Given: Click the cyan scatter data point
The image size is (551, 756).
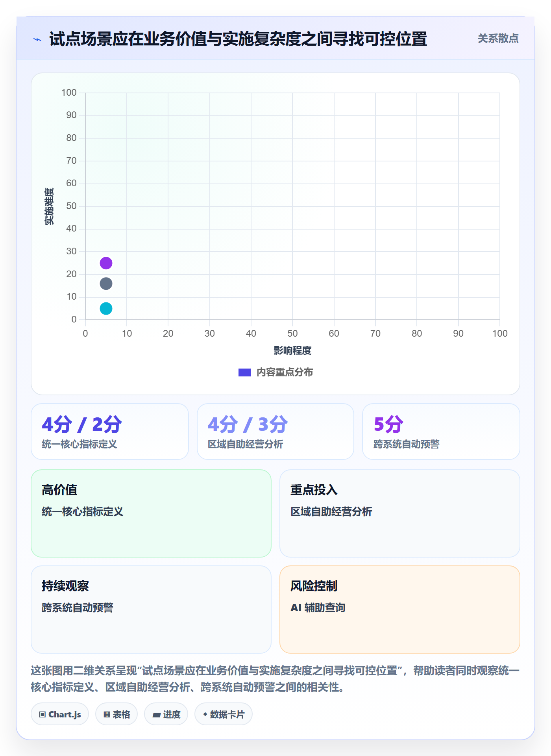Looking at the screenshot, I should coord(106,308).
